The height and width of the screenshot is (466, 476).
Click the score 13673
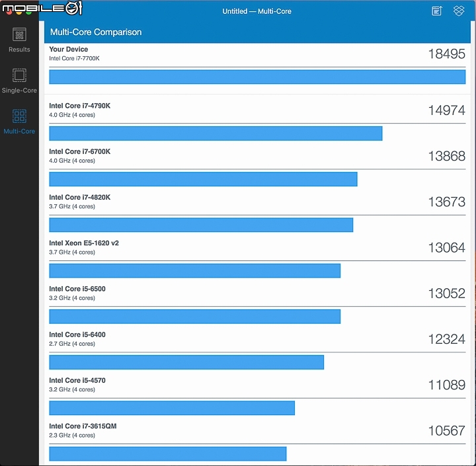pyautogui.click(x=446, y=202)
